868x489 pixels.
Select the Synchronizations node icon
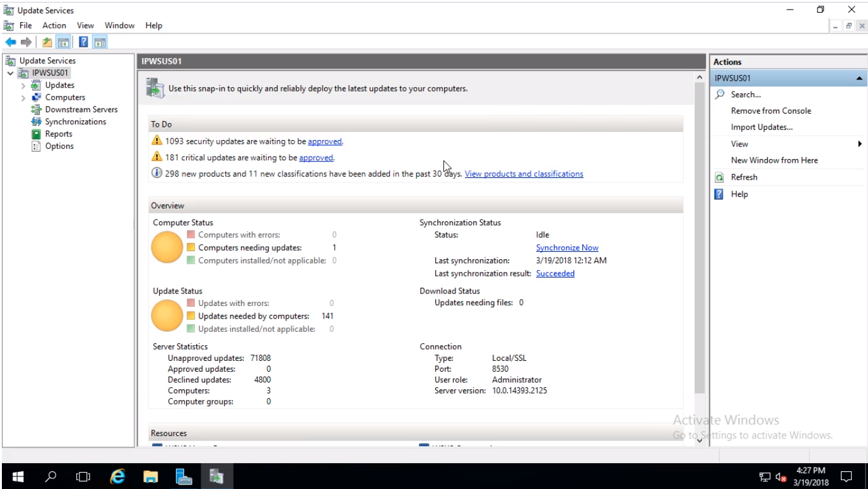click(37, 122)
